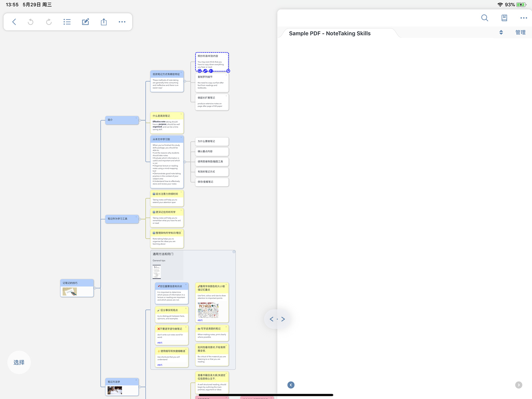Screen dimensions: 532x399
Task: Select the Sample PDF - NoteTaking Skills tab
Action: click(330, 34)
